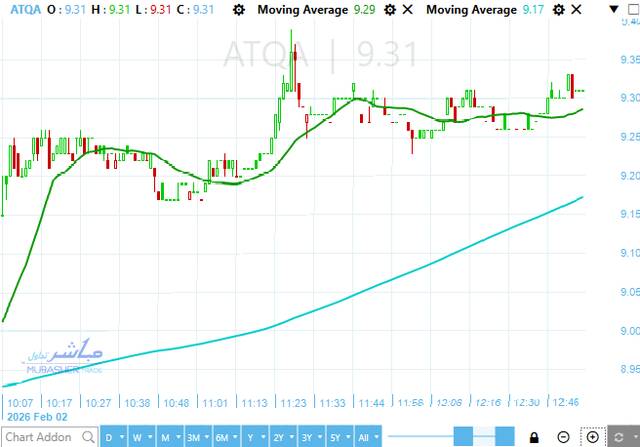Click the zoom out magnifier icon

[565, 437]
